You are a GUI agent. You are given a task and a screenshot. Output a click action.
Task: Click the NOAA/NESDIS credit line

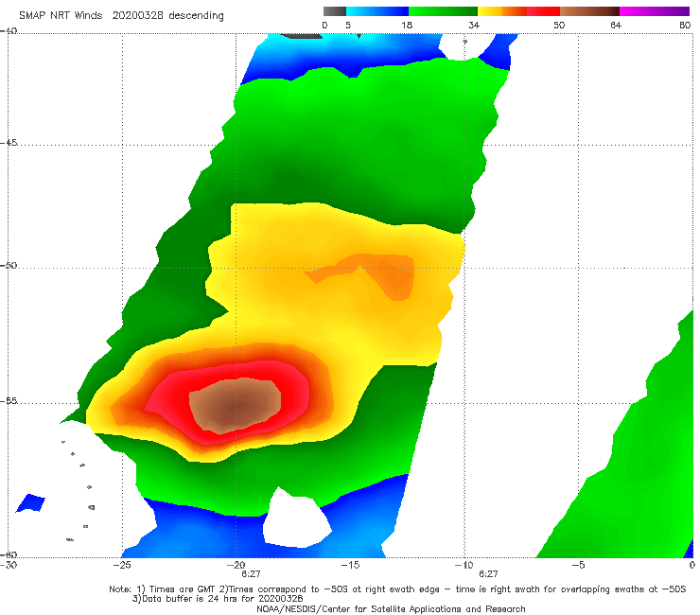coord(391,609)
